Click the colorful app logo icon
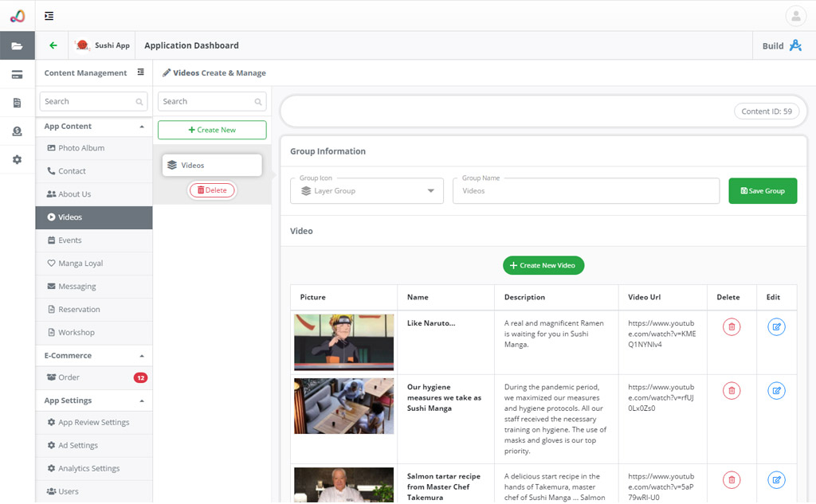This screenshot has height=504, width=816. pyautogui.click(x=18, y=16)
